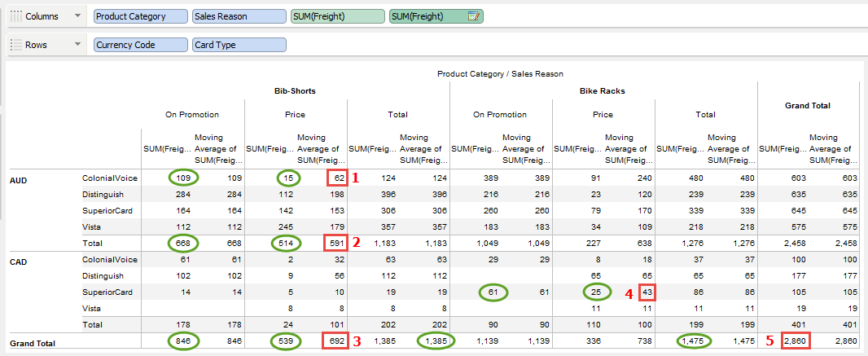Open the Rows shelf dropdown arrow
Viewport: 868px width, 356px height.
tap(77, 45)
